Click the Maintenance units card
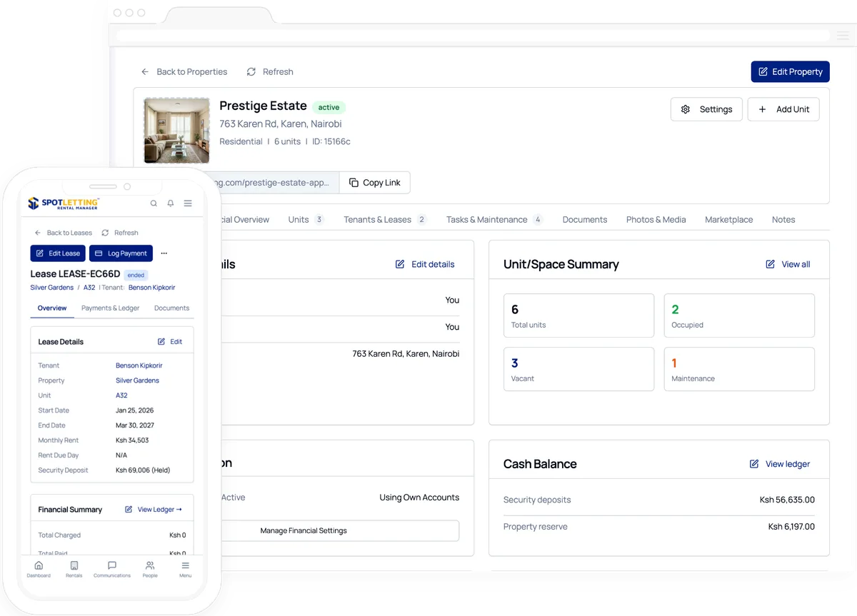 739,369
